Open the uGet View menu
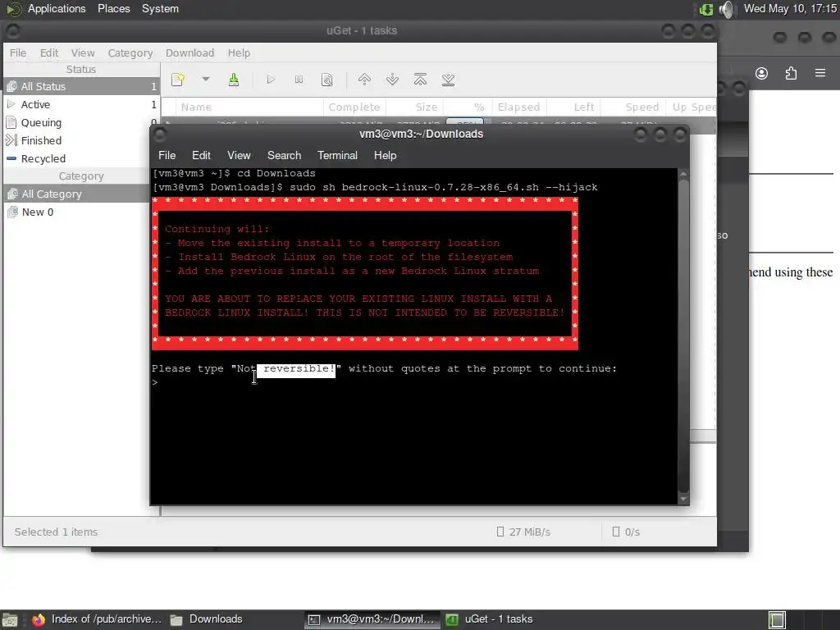Viewport: 840px width, 630px height. [83, 53]
